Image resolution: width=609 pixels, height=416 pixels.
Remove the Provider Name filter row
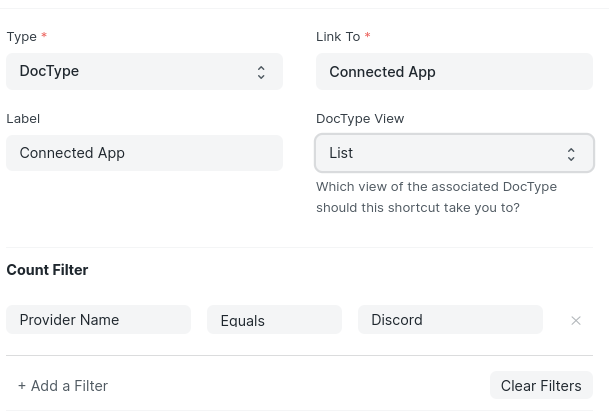(x=576, y=320)
